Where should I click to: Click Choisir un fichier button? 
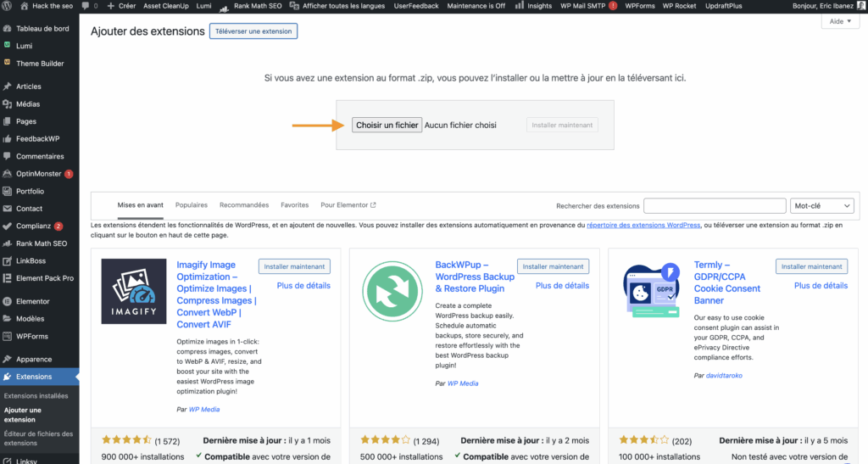387,126
